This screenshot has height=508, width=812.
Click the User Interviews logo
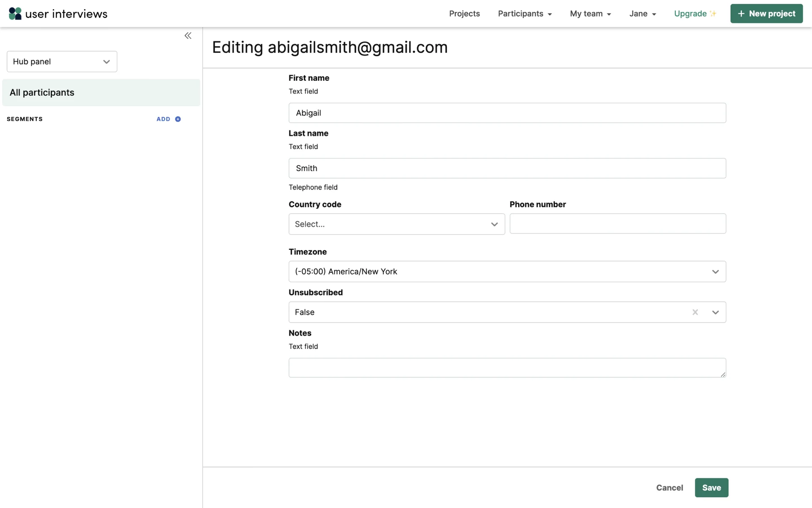click(58, 14)
